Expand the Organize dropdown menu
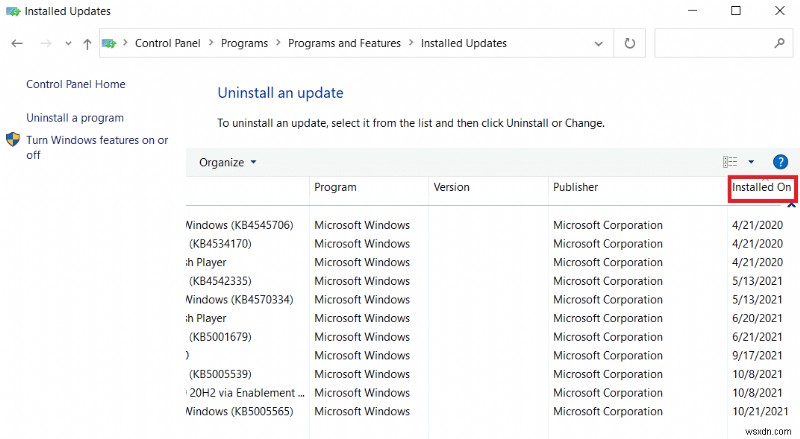This screenshot has width=800, height=439. [228, 162]
